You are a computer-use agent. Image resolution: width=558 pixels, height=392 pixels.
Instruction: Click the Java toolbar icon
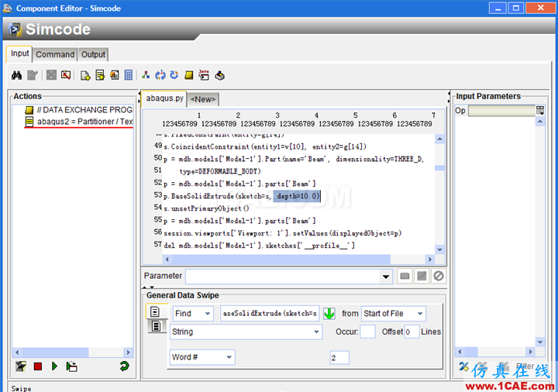(204, 75)
